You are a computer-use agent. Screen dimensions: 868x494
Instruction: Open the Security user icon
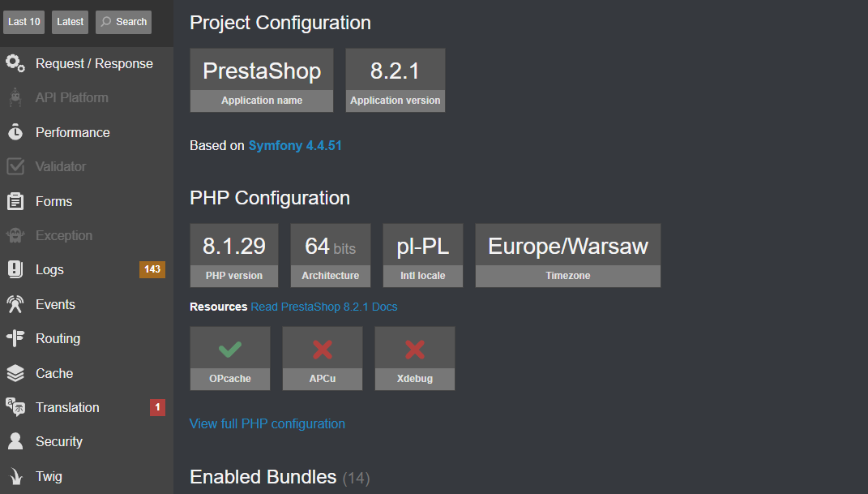(15, 441)
